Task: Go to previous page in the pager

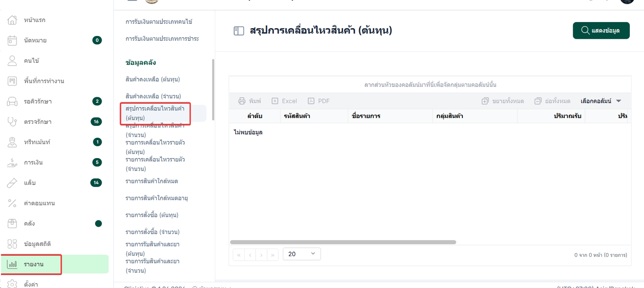Action: [x=250, y=254]
